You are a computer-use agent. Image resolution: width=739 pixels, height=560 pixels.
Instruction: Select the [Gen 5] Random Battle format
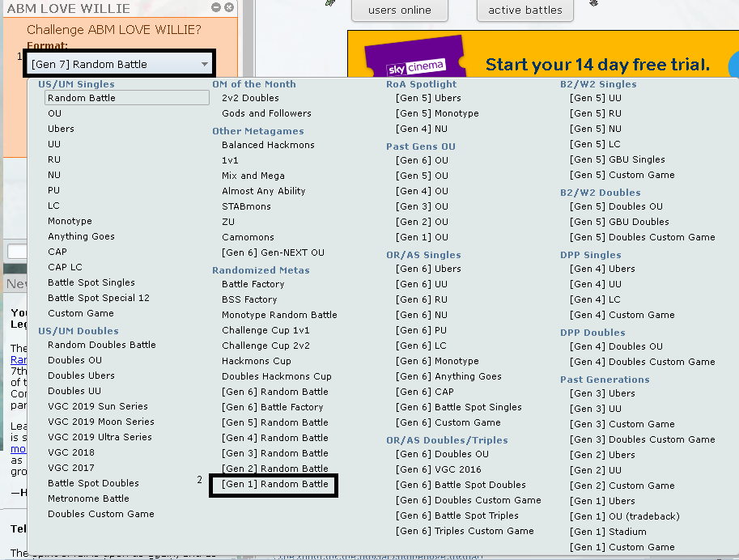point(274,422)
